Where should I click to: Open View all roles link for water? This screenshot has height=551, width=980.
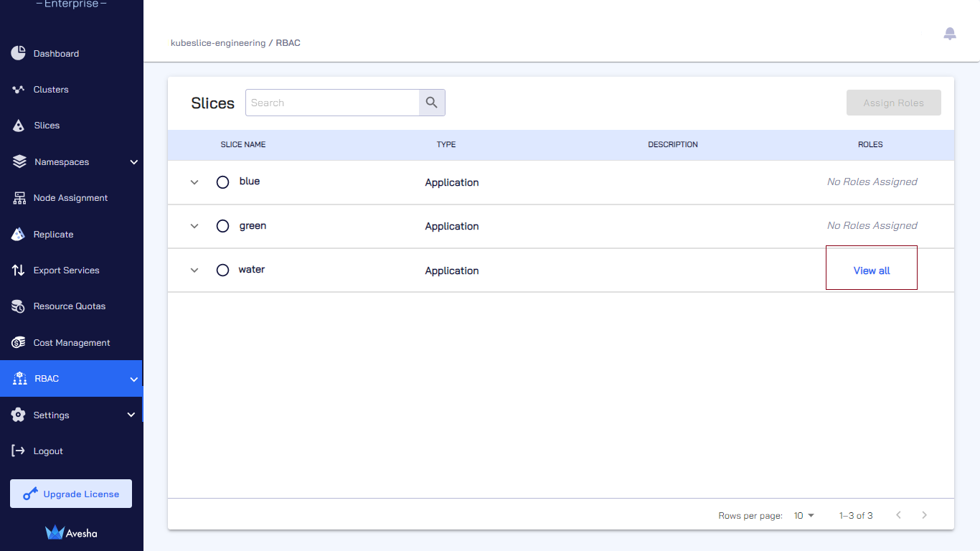(872, 270)
